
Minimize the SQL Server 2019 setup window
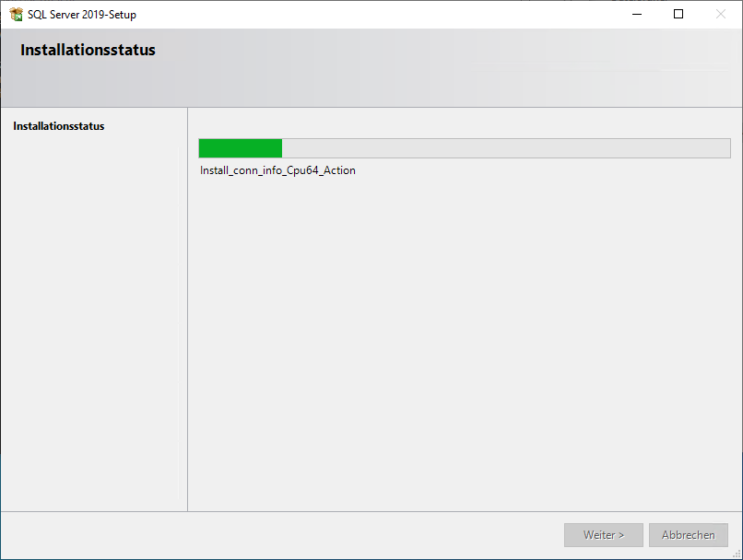[x=636, y=15]
